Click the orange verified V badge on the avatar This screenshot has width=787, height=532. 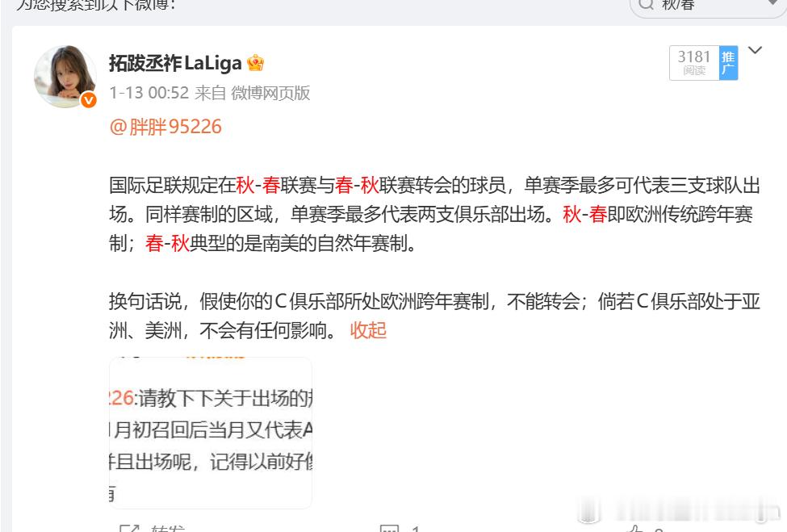89,100
